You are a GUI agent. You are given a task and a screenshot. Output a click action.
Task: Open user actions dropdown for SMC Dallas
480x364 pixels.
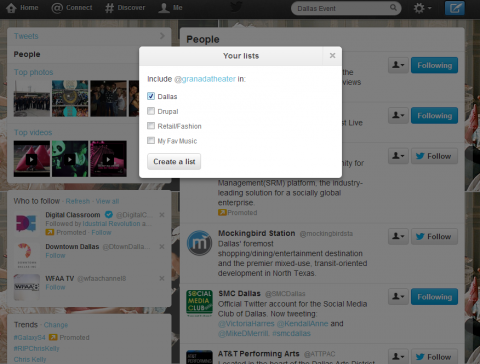coord(398,296)
